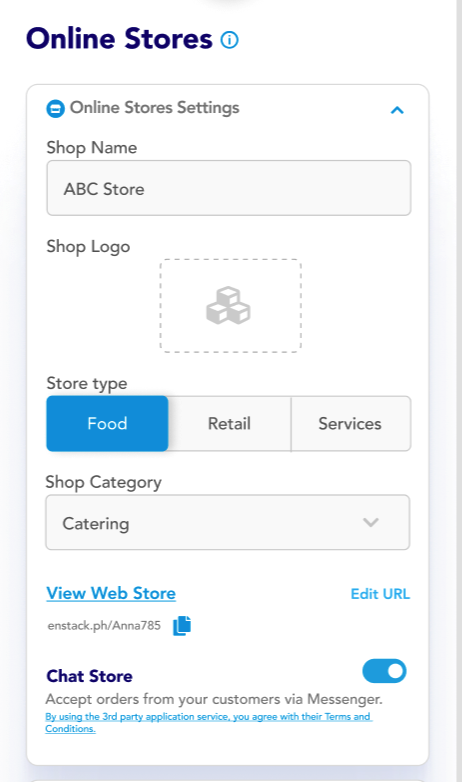Open the View Web Store link
Image resolution: width=462 pixels, height=782 pixels.
click(x=111, y=593)
